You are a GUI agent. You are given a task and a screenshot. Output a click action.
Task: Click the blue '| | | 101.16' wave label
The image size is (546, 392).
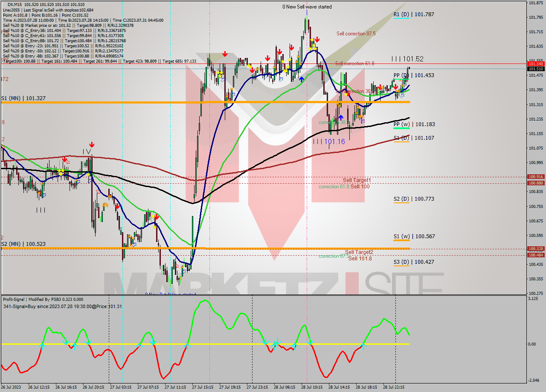click(328, 141)
